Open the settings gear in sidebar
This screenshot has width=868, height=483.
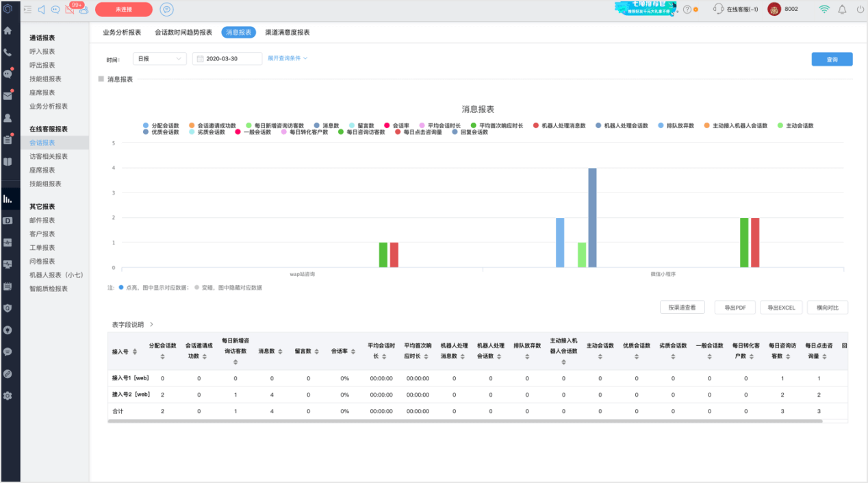tap(8, 396)
